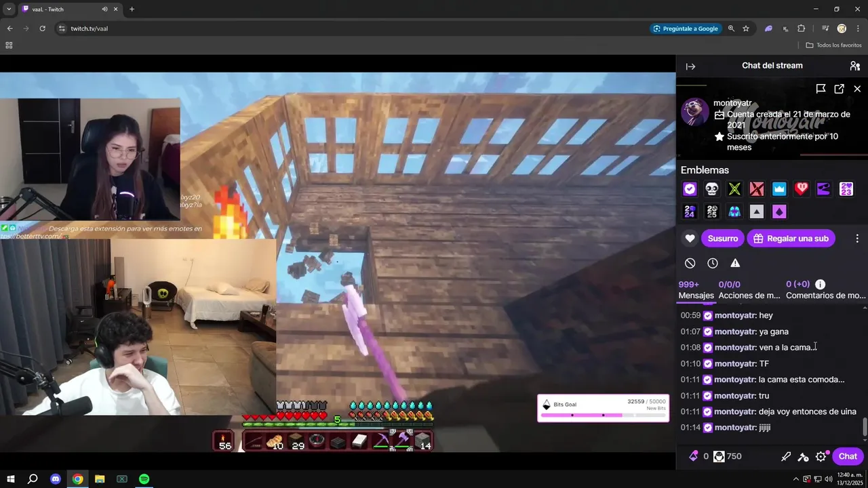
Task: Click montoyatr username in 'ya gana' message
Action: (735, 331)
